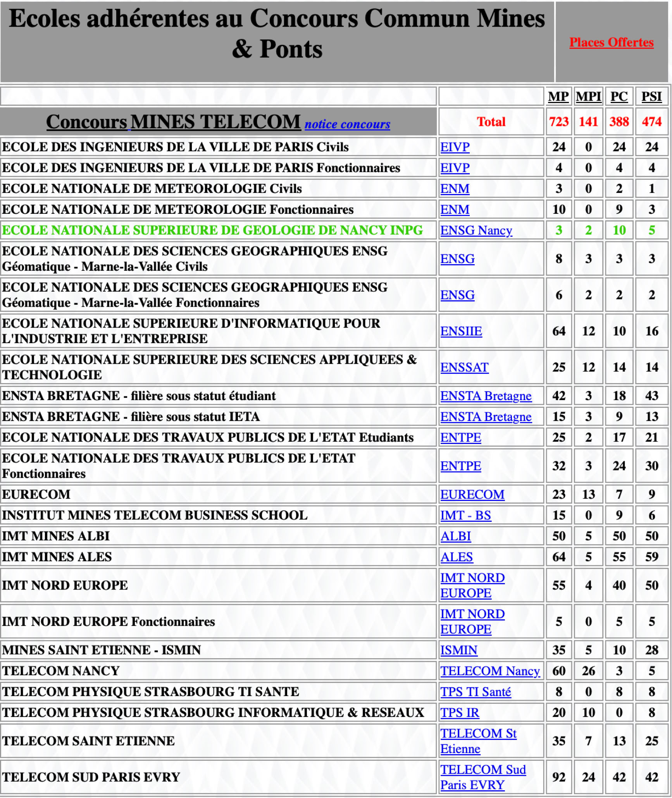The width and height of the screenshot is (672, 798).
Task: Follow the TELECOM Nancy link
Action: point(489,671)
